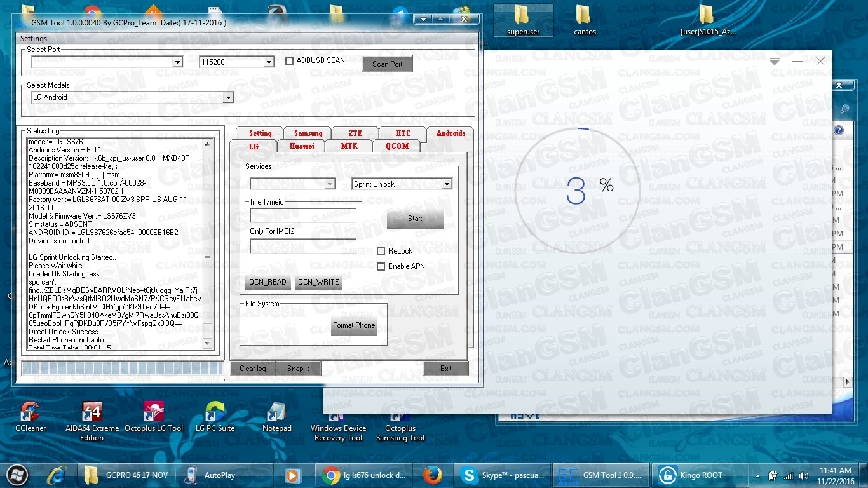Open the 115200 baud rate dropdown
Screen dimensions: 868x488
[x=269, y=62]
